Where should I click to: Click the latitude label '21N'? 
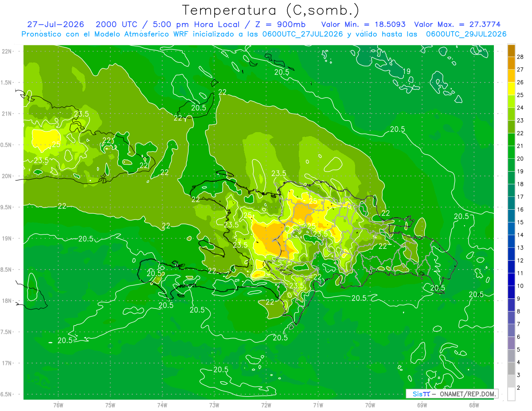(x=8, y=114)
